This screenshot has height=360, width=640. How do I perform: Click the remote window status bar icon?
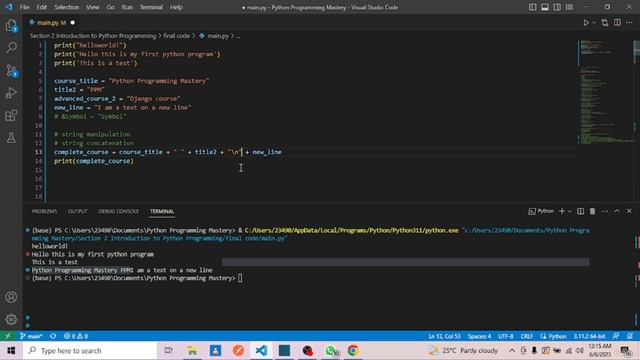click(x=8, y=336)
